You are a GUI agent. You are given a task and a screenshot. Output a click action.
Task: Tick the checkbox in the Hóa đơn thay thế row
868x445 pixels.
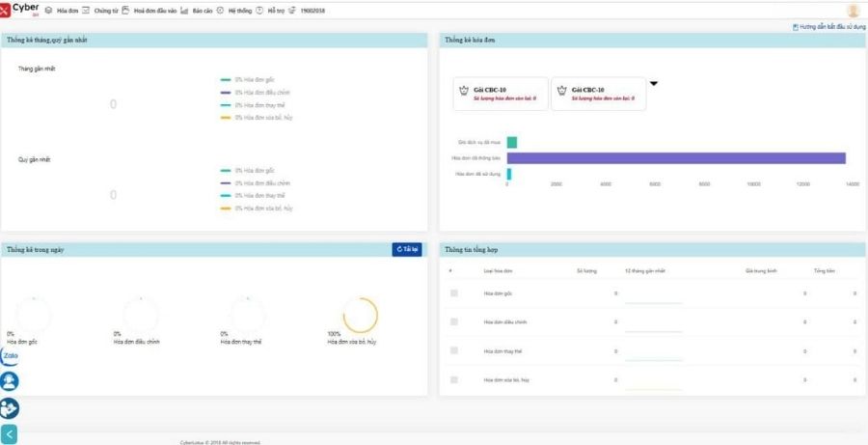pyautogui.click(x=454, y=350)
